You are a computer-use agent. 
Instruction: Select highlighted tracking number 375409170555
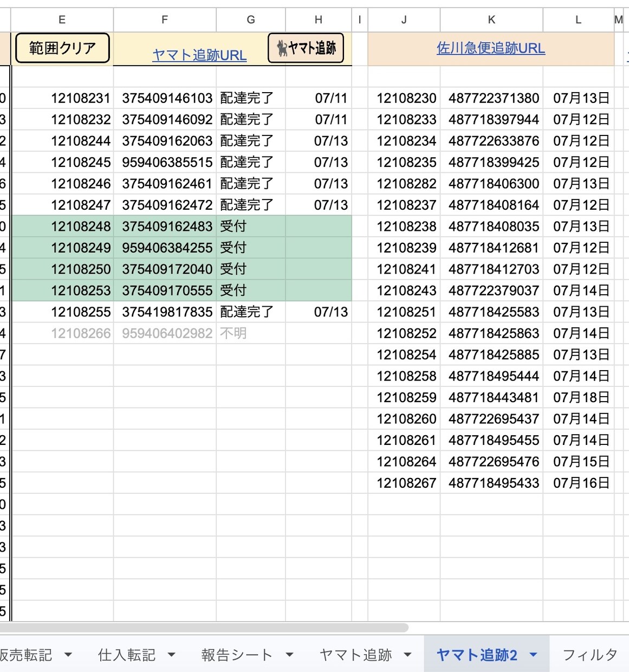tap(165, 290)
